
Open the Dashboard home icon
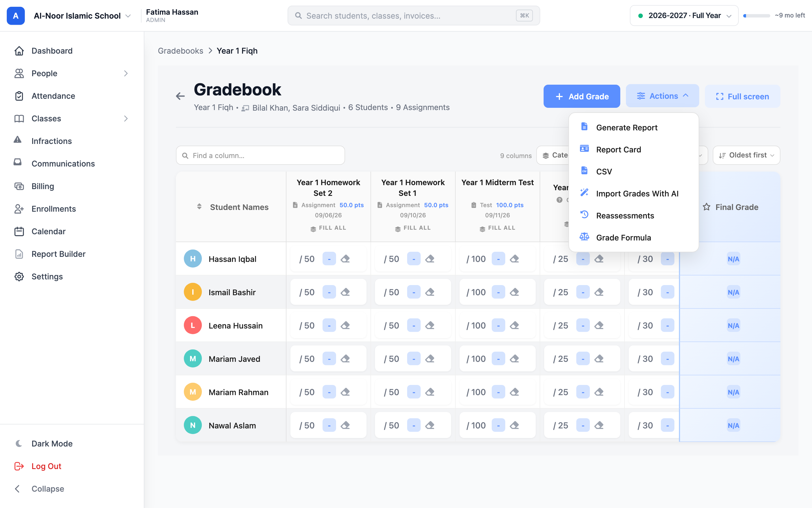tap(19, 51)
